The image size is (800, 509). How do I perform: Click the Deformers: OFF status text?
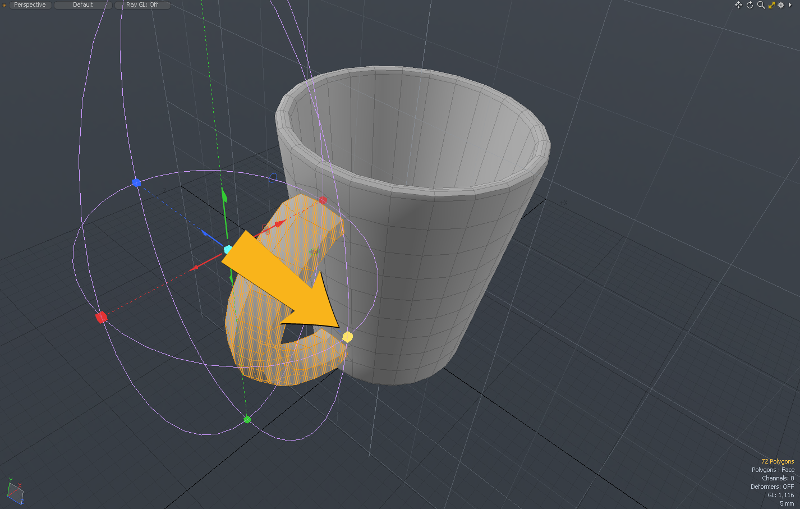(x=772, y=486)
